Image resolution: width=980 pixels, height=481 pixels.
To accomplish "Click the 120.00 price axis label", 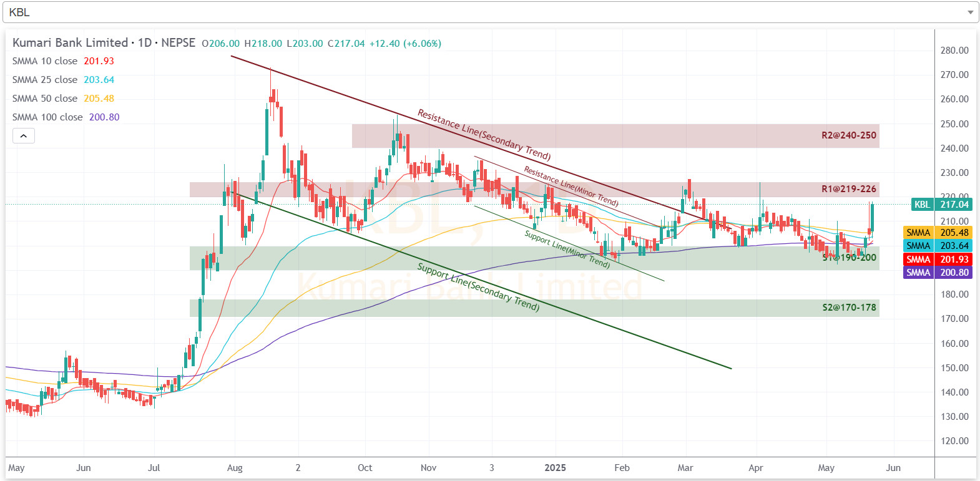I will (x=954, y=440).
